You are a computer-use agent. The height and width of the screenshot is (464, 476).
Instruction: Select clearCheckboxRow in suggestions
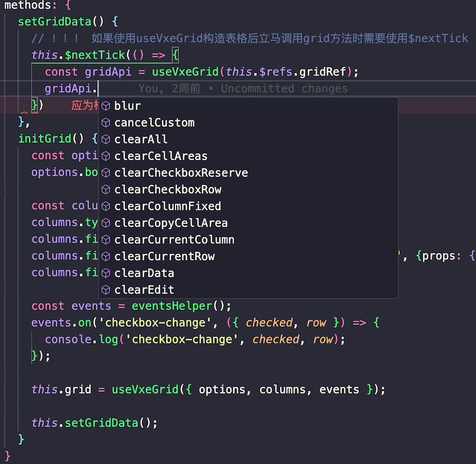pos(248,189)
